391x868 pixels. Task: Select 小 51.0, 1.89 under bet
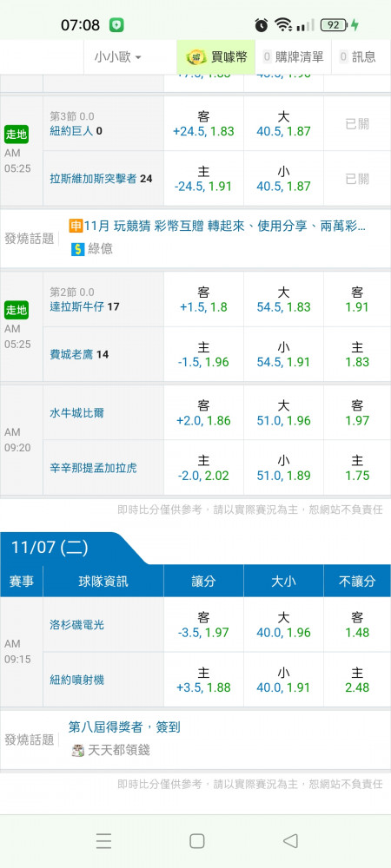(283, 468)
